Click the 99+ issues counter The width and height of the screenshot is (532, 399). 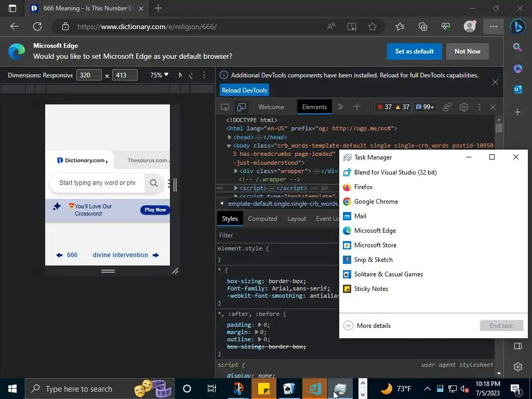pyautogui.click(x=425, y=107)
